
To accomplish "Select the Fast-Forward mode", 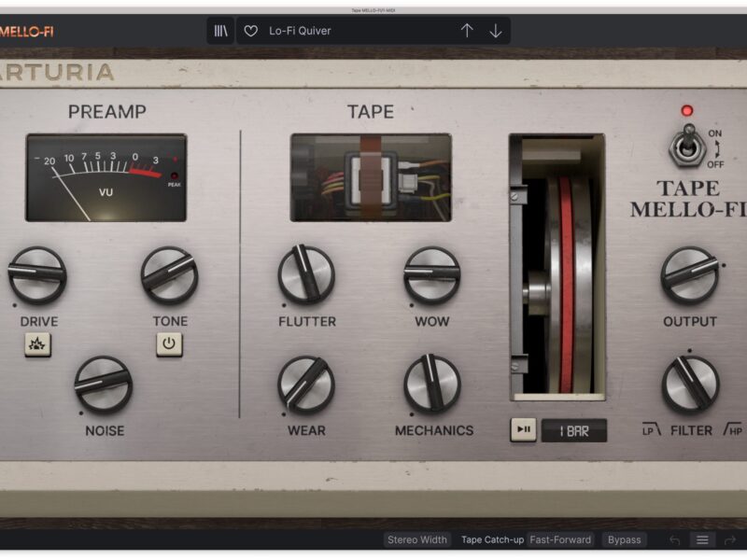I will tap(558, 539).
